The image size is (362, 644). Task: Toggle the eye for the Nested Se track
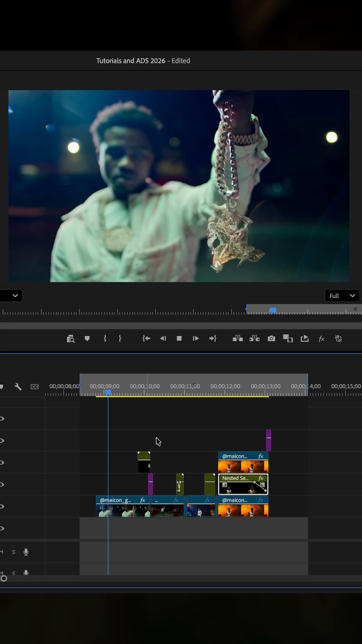(2, 484)
